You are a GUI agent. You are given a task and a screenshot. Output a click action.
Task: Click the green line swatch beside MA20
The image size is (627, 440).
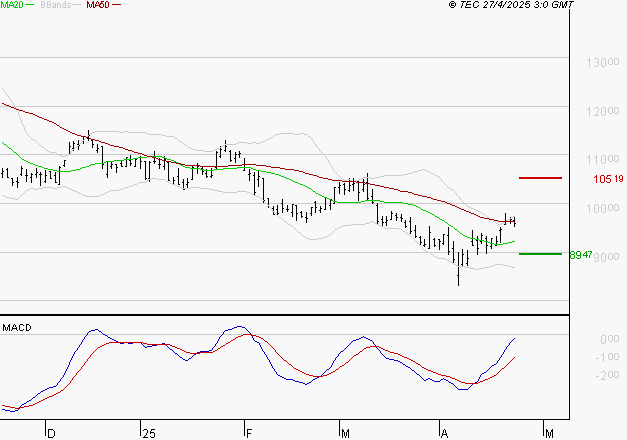click(x=31, y=6)
